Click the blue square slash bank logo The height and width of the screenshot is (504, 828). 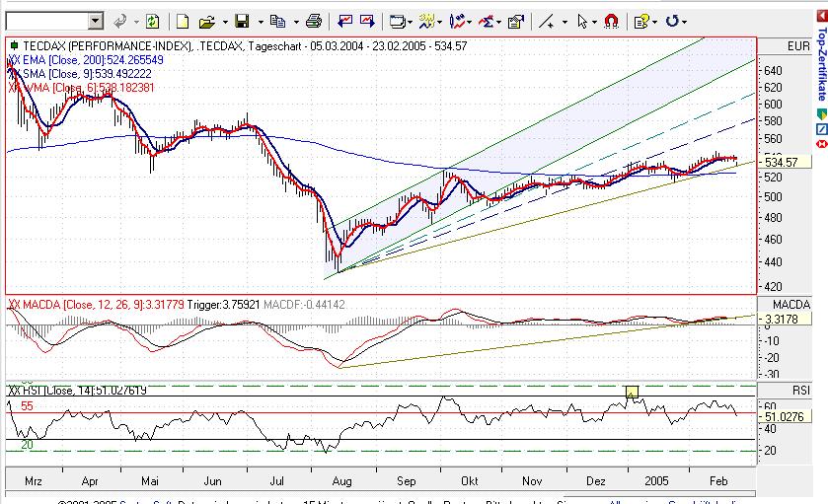(822, 129)
